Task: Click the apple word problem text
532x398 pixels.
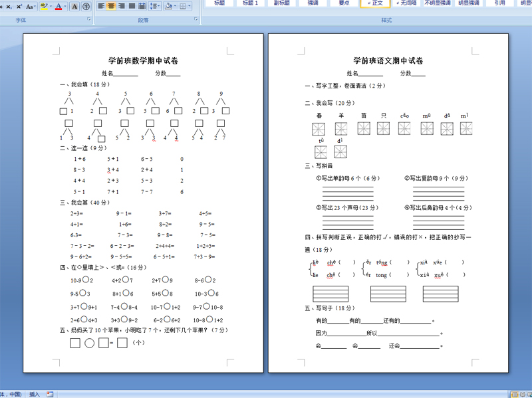Action: tap(144, 330)
